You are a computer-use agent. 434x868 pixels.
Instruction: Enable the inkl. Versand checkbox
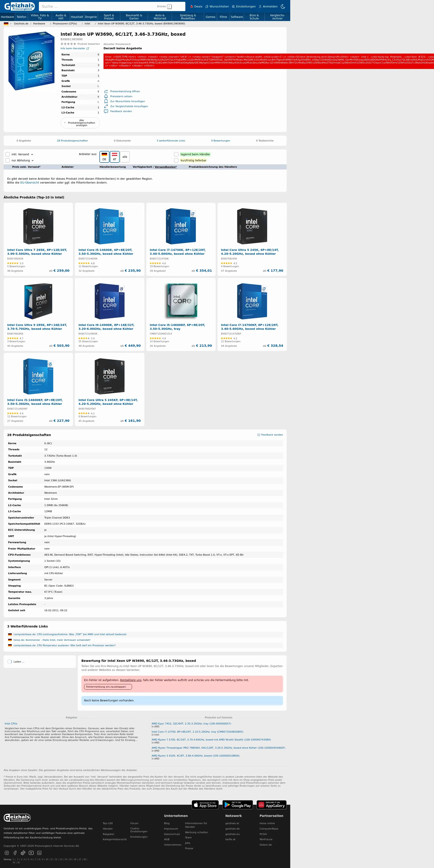click(8, 154)
